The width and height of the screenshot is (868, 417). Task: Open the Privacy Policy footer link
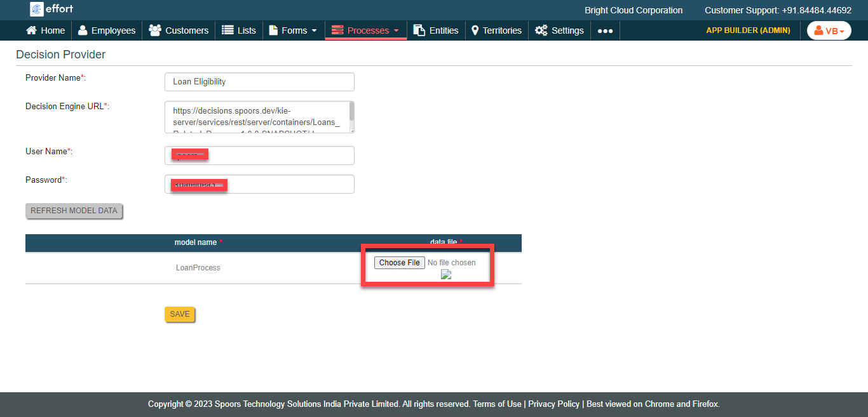click(x=553, y=404)
